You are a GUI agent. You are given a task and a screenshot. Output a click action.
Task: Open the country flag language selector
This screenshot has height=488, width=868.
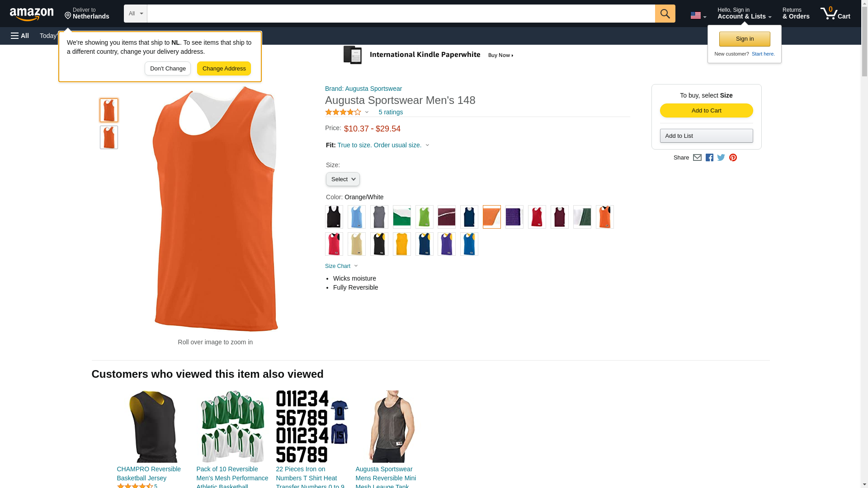(x=698, y=15)
